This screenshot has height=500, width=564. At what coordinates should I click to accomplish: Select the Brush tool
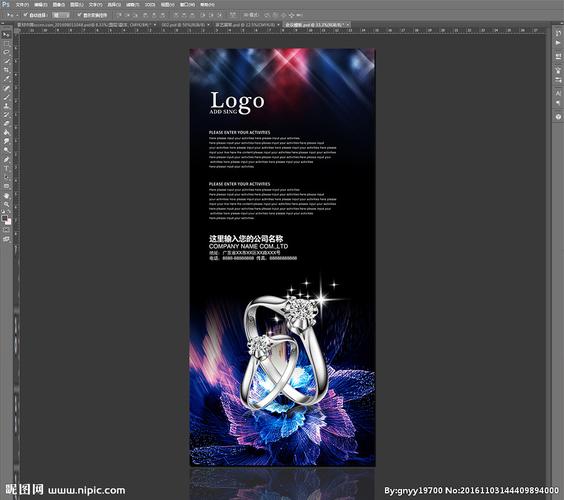point(6,97)
